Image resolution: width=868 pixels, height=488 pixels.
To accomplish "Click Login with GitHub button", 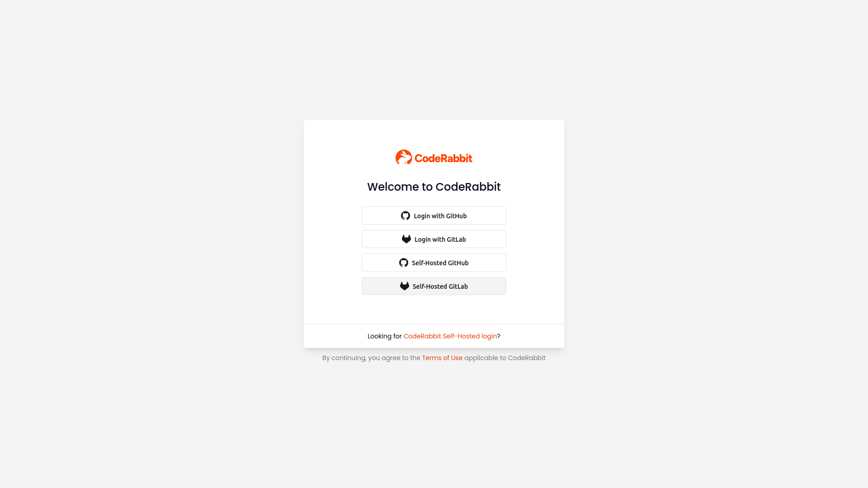I will point(434,215).
